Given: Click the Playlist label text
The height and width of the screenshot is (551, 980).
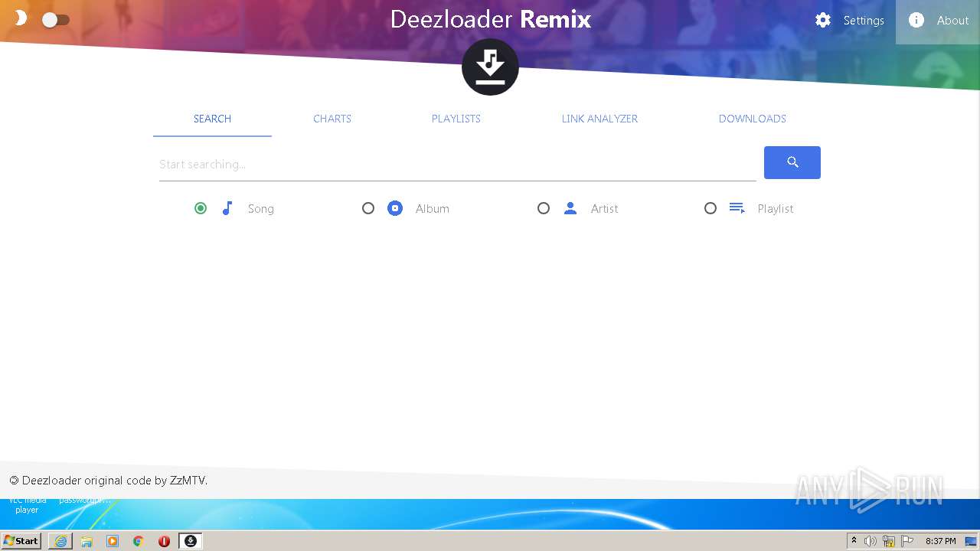Looking at the screenshot, I should click(x=776, y=209).
